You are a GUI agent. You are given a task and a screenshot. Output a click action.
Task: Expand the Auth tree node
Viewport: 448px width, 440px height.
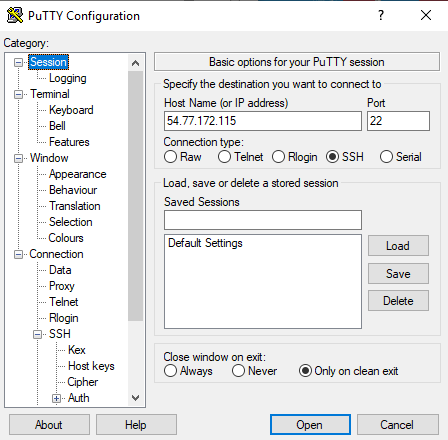(56, 398)
